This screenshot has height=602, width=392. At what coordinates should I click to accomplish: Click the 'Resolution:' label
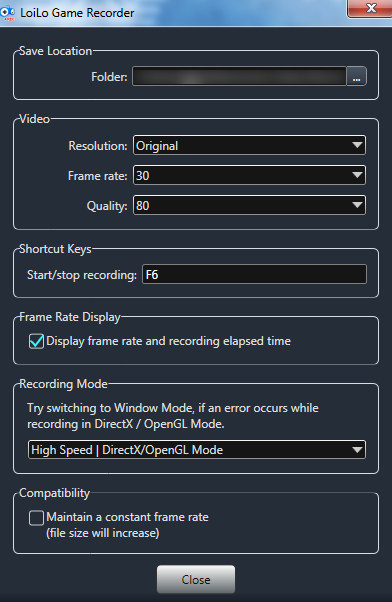(98, 146)
